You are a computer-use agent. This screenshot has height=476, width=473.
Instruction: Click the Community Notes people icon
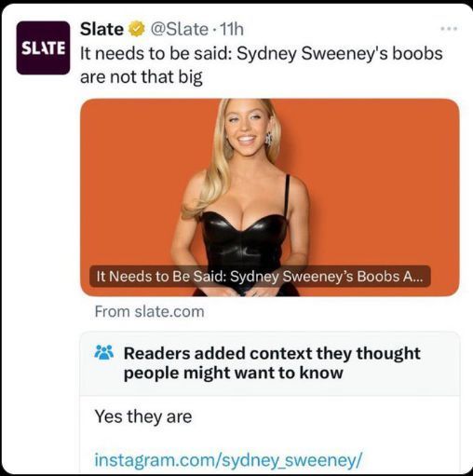pos(103,352)
